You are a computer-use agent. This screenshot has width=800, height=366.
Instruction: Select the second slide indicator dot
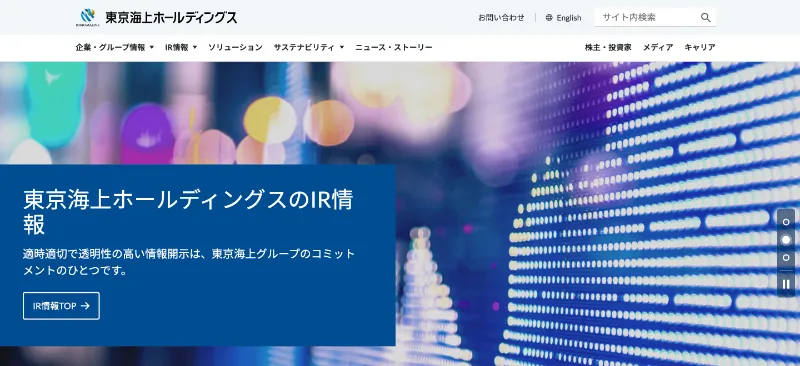point(786,240)
